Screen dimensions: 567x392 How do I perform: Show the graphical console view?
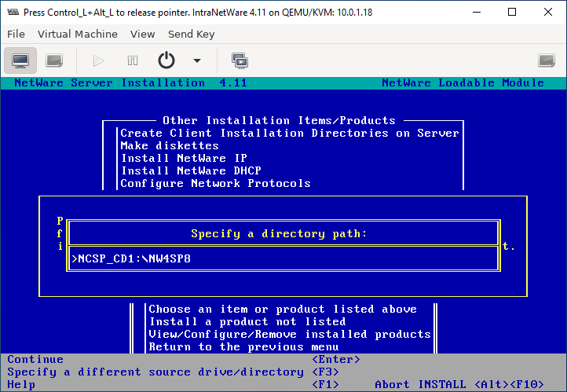pyautogui.click(x=20, y=60)
